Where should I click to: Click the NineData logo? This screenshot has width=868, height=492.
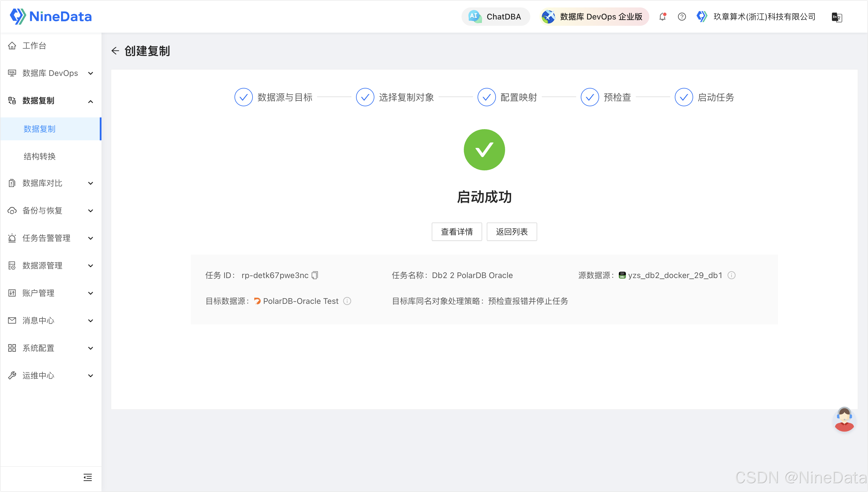pos(51,16)
